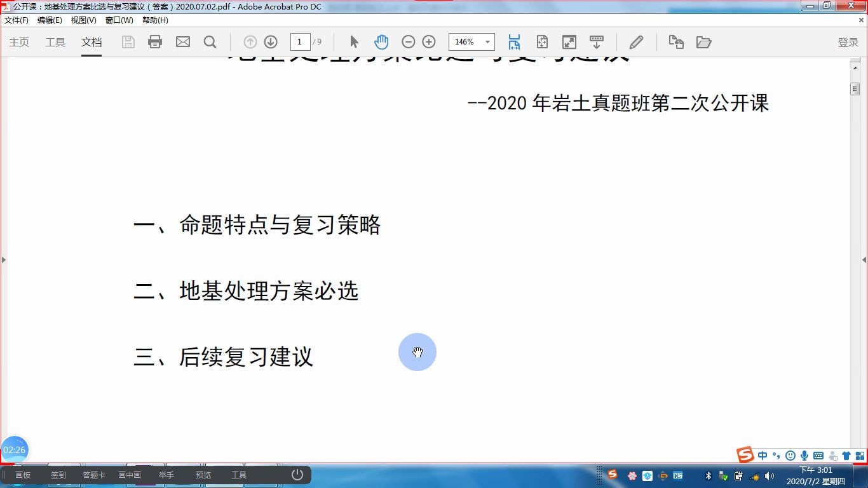The height and width of the screenshot is (488, 868).
Task: Activate the Hand pan tool
Action: [x=381, y=42]
